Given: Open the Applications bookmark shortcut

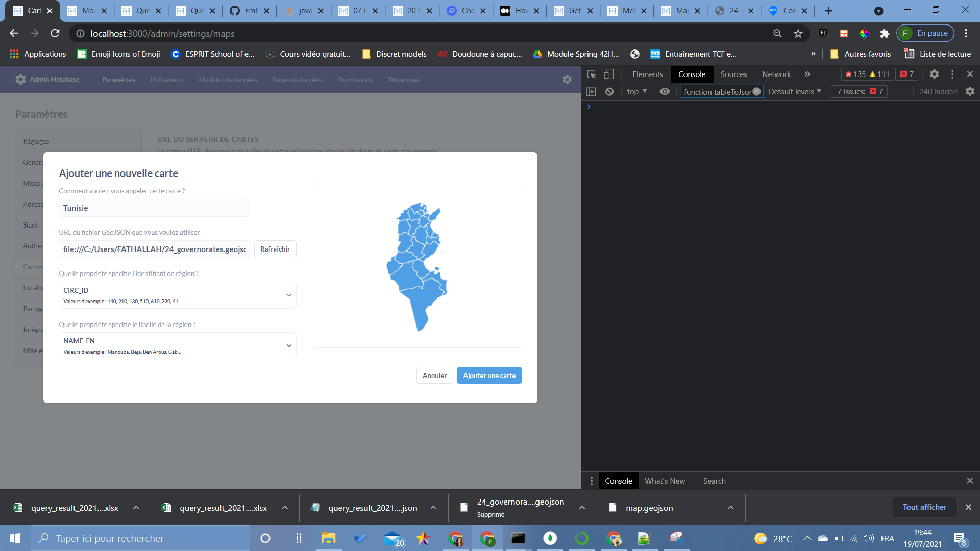Looking at the screenshot, I should click(x=38, y=54).
